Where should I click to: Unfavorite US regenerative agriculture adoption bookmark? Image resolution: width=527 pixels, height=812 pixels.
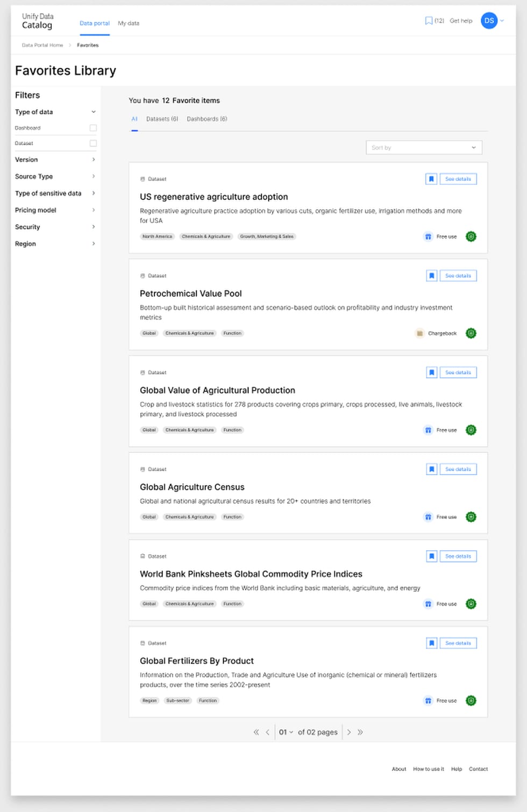pos(431,179)
